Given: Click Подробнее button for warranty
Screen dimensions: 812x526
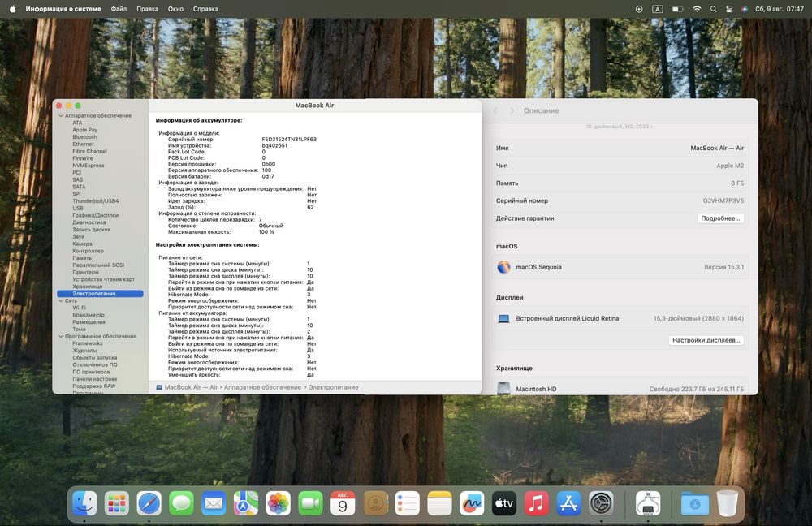Looking at the screenshot, I should 720,218.
